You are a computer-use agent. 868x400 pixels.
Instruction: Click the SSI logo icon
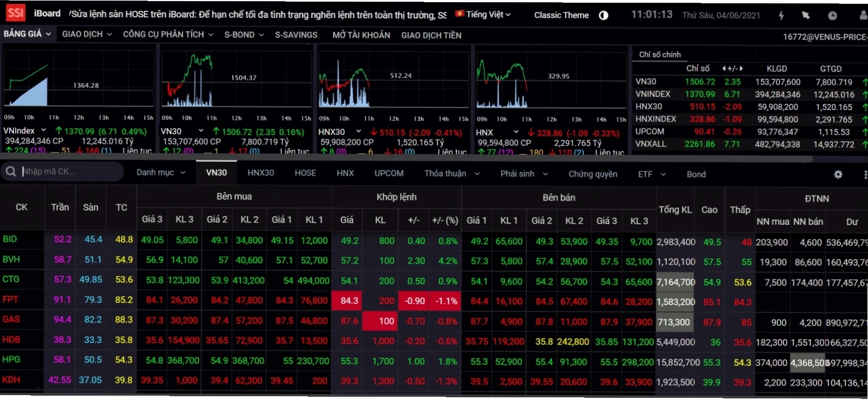pyautogui.click(x=16, y=13)
